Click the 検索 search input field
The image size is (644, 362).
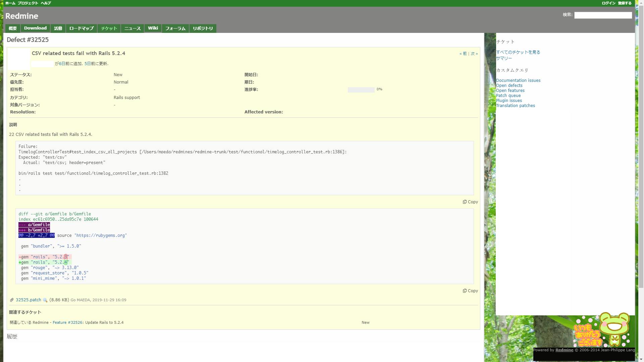tap(603, 15)
